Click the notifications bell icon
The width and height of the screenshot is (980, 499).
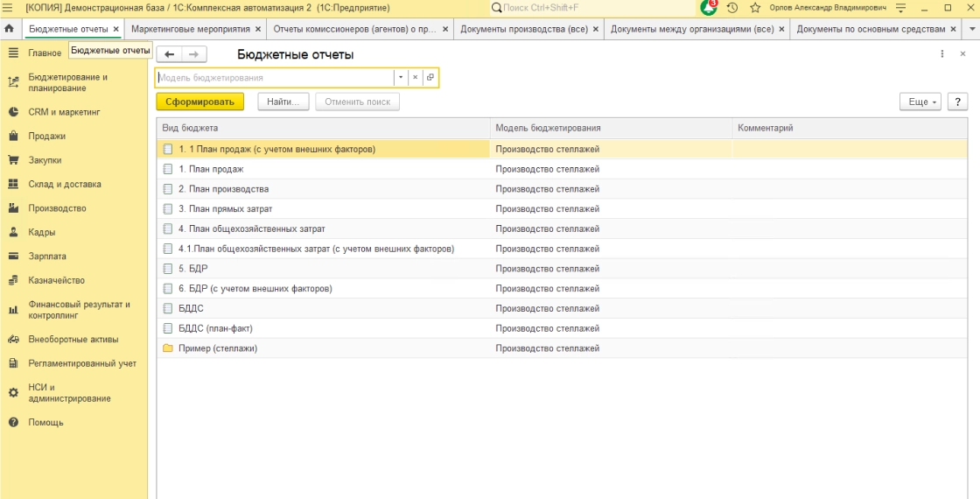[x=708, y=8]
